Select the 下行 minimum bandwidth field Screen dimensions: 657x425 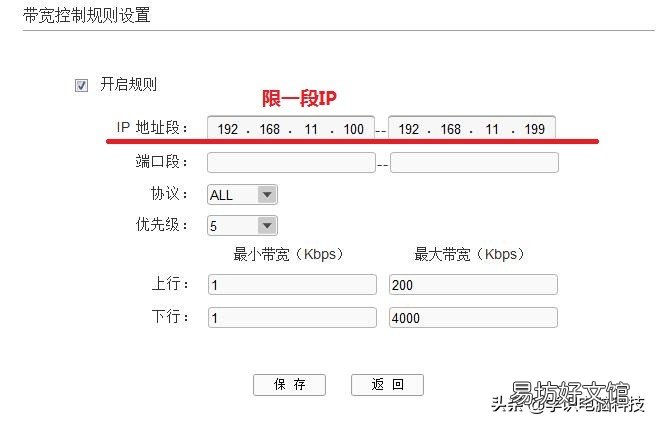[291, 317]
